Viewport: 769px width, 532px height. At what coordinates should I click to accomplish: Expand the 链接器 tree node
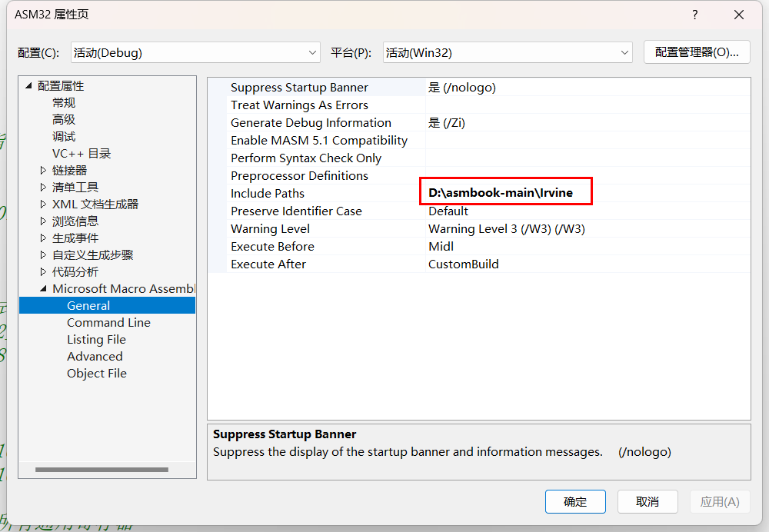[x=43, y=171]
